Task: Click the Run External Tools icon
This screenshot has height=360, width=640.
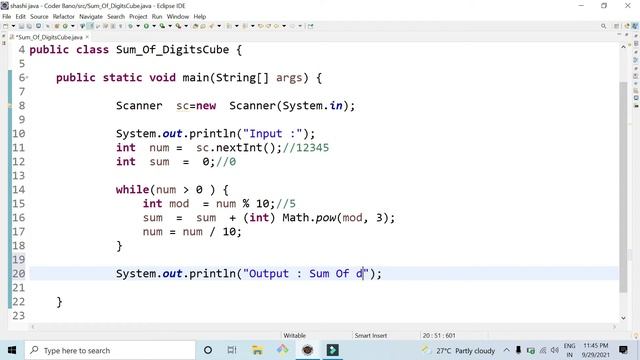Action: click(178, 26)
